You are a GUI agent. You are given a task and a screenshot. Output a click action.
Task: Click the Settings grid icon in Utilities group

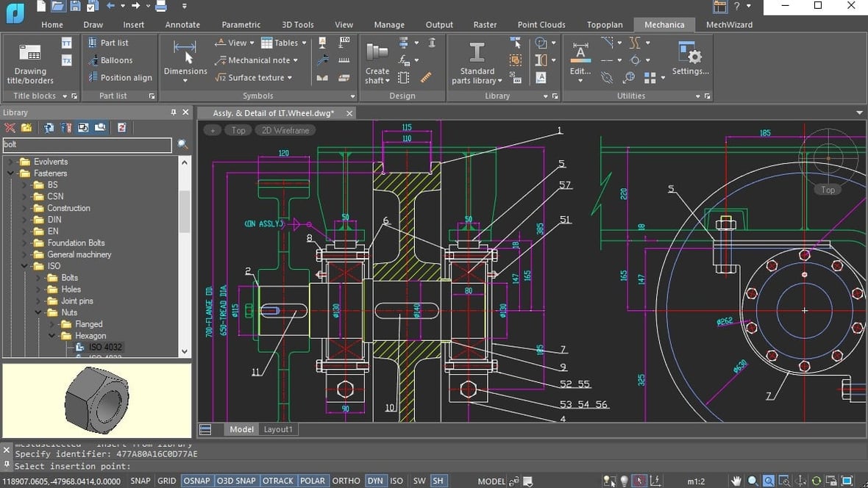tap(650, 77)
